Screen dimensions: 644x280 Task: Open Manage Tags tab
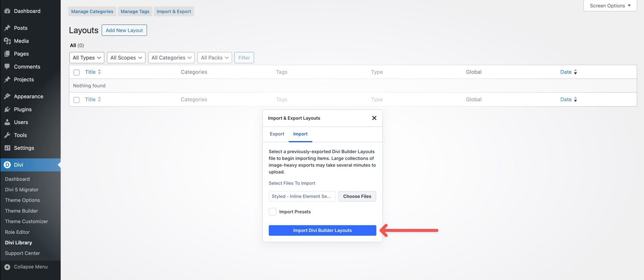135,11
